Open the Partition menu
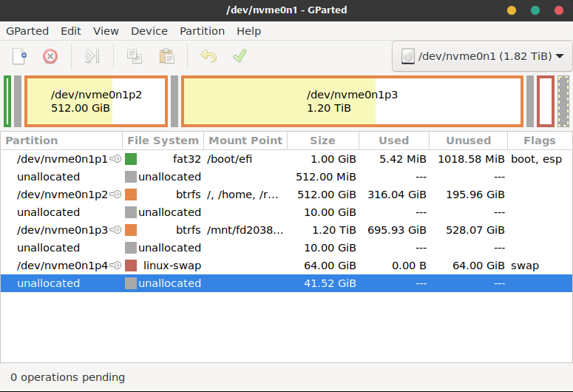The width and height of the screenshot is (573, 392). point(202,31)
